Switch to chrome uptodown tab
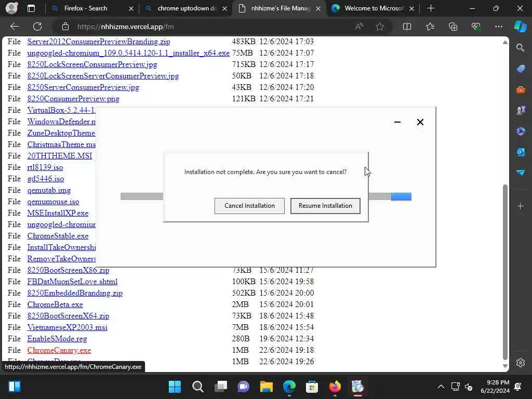Viewport: 532px width, 399px height. (x=187, y=8)
